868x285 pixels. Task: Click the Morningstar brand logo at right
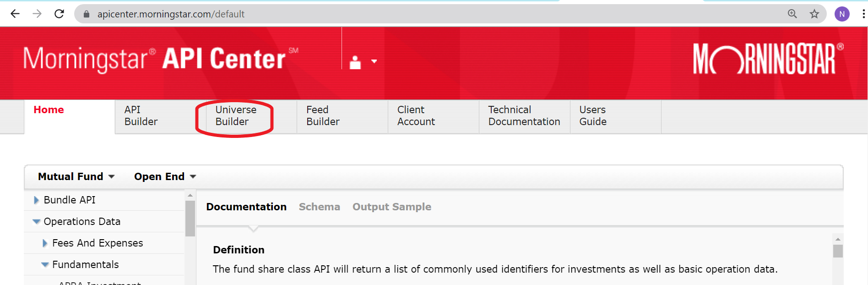pyautogui.click(x=769, y=59)
